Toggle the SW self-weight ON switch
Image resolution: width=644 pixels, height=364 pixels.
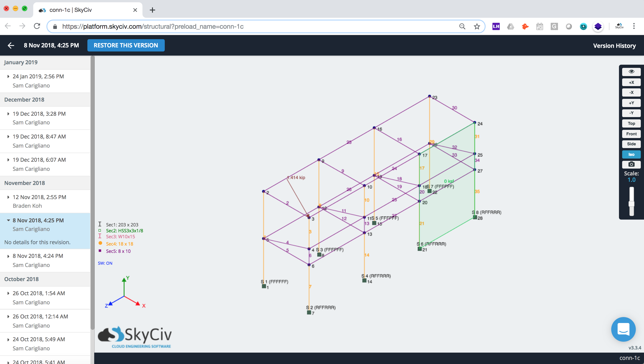point(105,264)
